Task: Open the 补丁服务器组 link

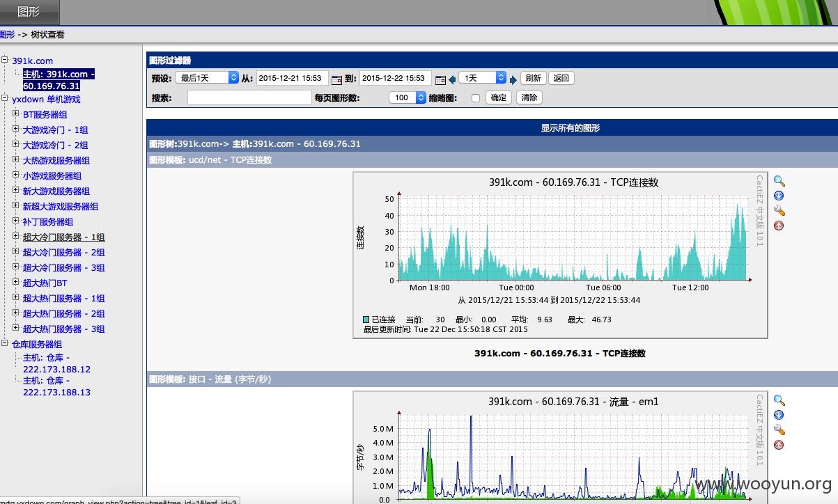Action: [48, 221]
